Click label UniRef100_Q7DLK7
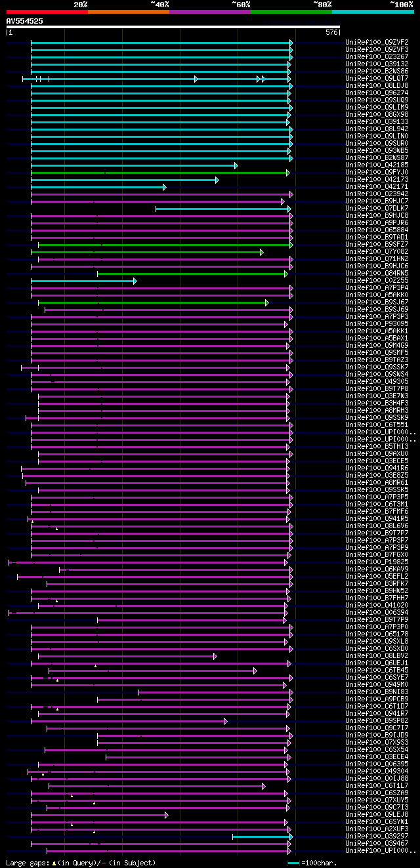420x868 pixels. 377,209
